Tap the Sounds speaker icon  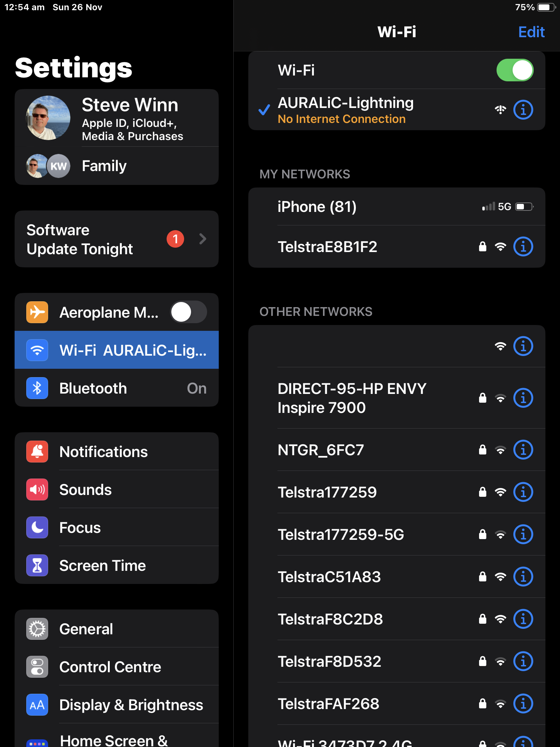pos(37,489)
